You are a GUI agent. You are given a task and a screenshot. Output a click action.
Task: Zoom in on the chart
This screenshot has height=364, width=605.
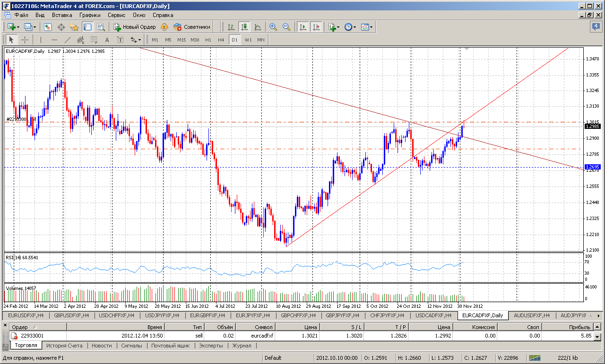click(x=273, y=27)
